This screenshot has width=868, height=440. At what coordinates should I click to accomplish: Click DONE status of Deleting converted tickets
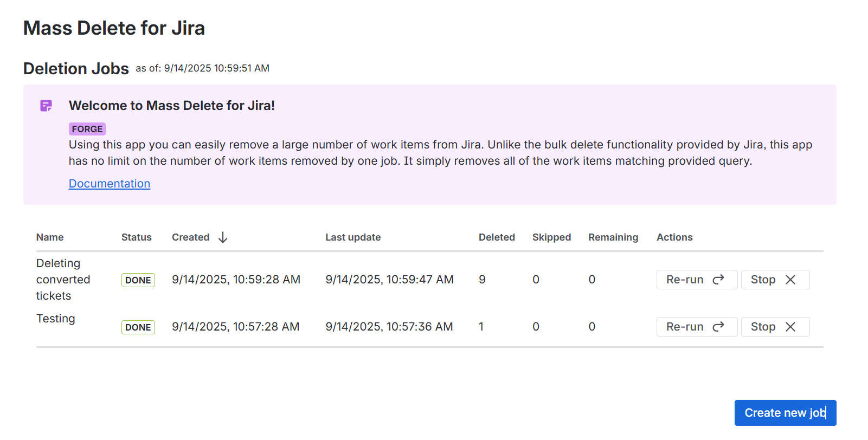pos(138,280)
